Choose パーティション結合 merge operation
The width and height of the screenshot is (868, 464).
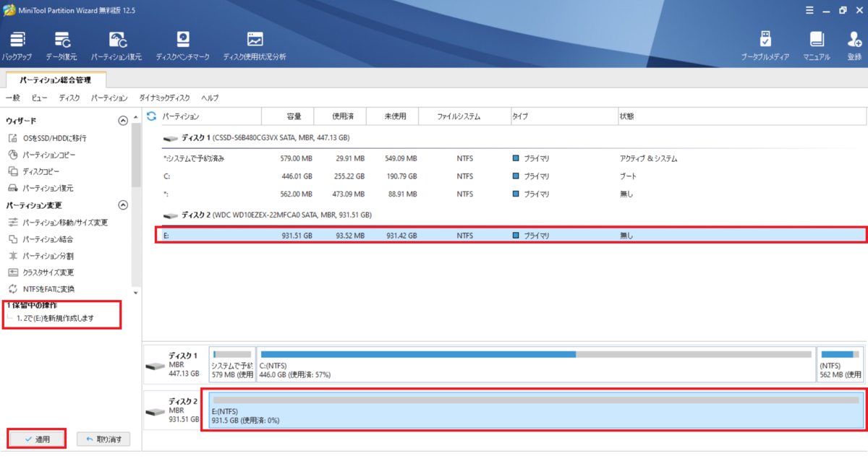point(41,239)
